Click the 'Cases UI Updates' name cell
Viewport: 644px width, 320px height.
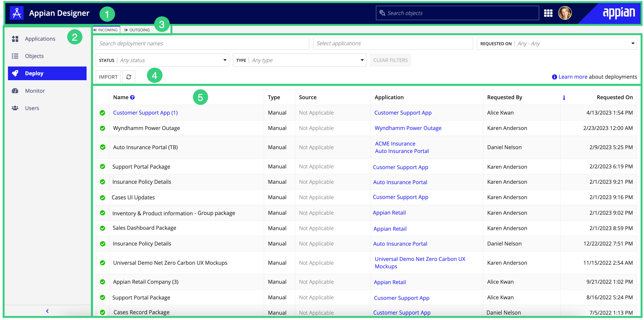coord(133,197)
